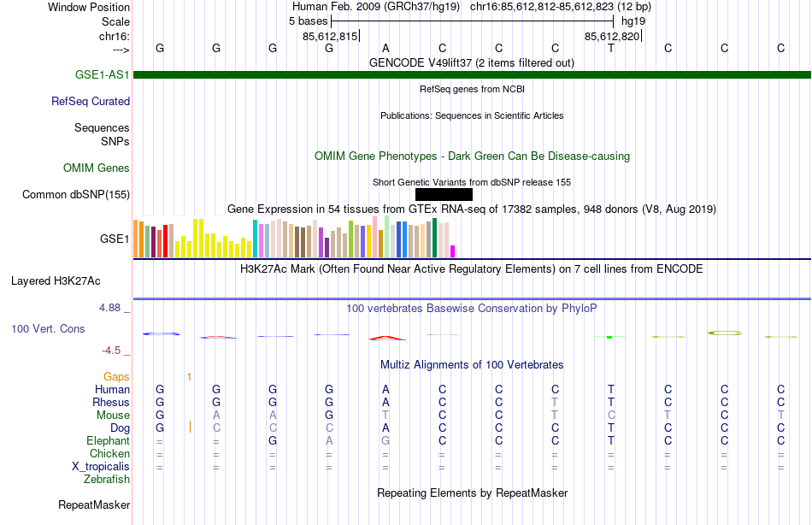Open the RefSeq Curated track label
This screenshot has height=525, width=812.
tap(91, 101)
